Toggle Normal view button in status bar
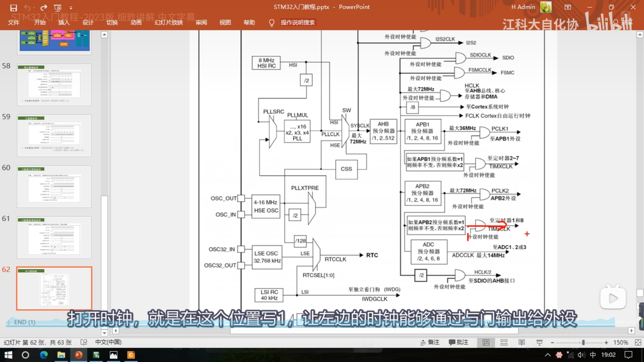The width and height of the screenshot is (644, 362). (486, 342)
